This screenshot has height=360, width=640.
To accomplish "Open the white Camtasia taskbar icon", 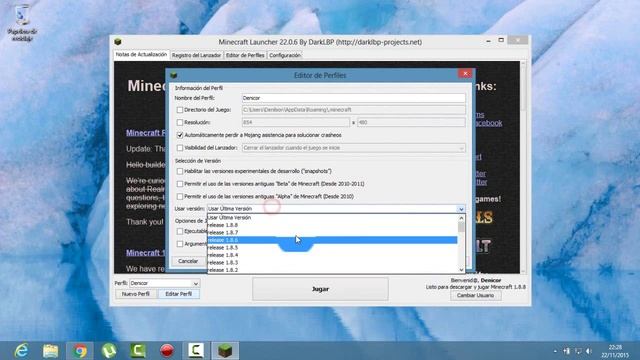I will [196, 351].
